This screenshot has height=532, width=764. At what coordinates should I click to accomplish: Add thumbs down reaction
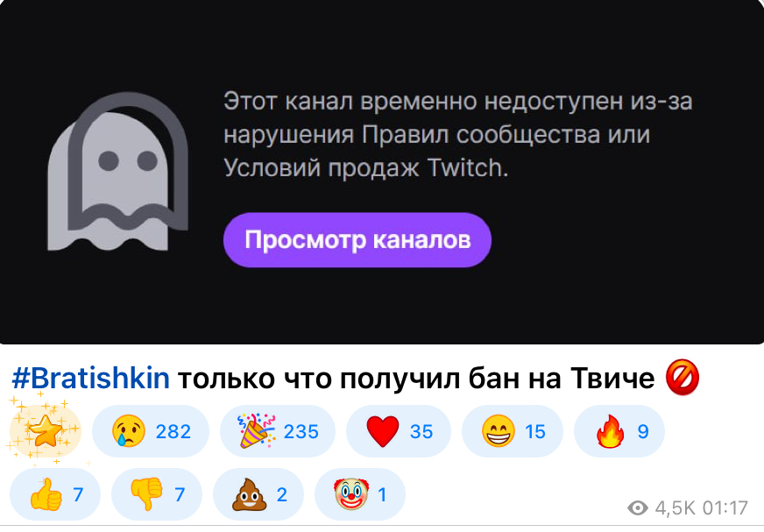pyautogui.click(x=157, y=494)
